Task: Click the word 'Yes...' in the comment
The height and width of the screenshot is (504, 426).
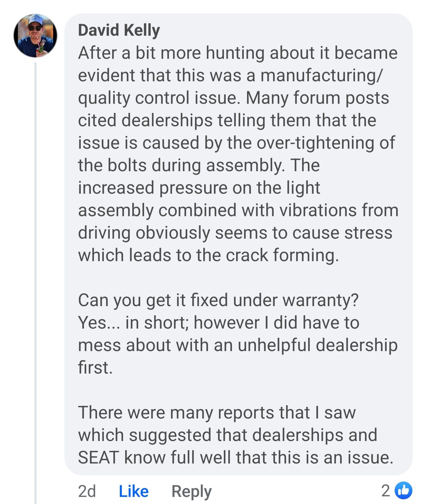Action: click(99, 322)
